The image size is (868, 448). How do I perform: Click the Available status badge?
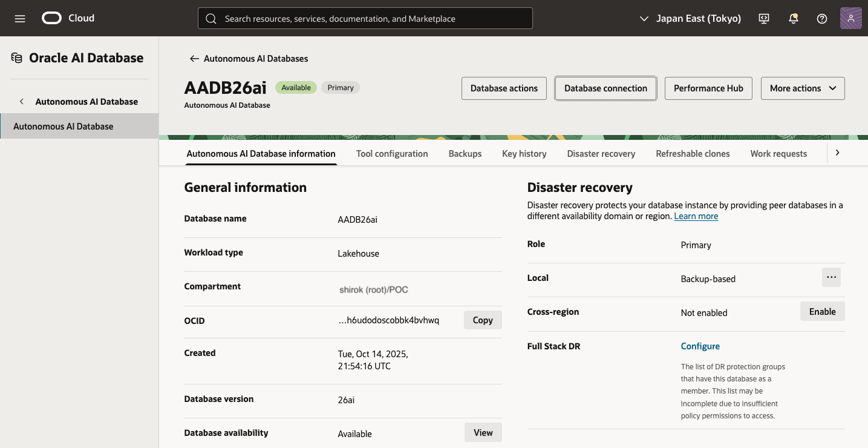tap(296, 88)
